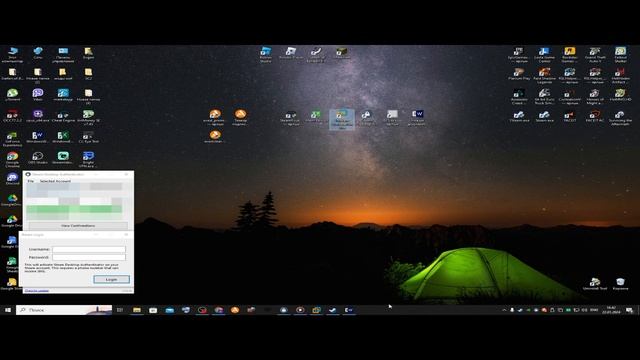Screen dimensions: 640x360
Task: Select the Rockstar Games launcher icon
Action: [x=570, y=54]
